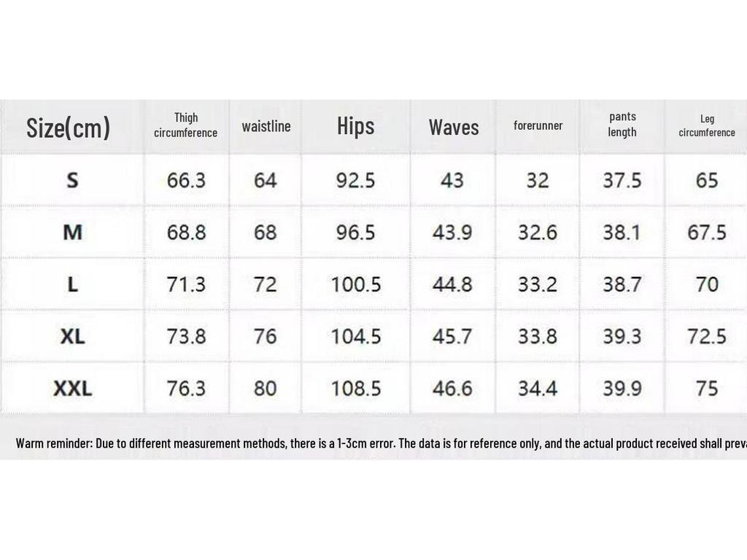
Task: Click the Hips column header
Action: pos(356,126)
